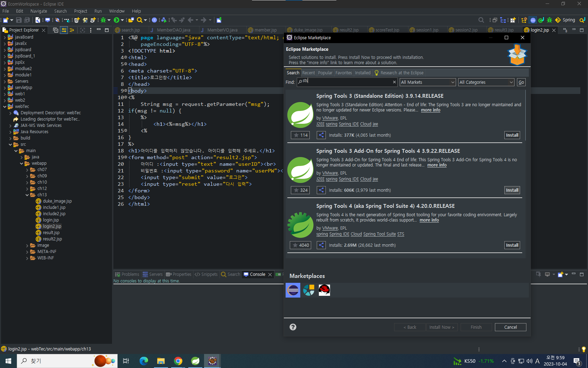Click the Back navigation arrow icon

tap(191, 20)
